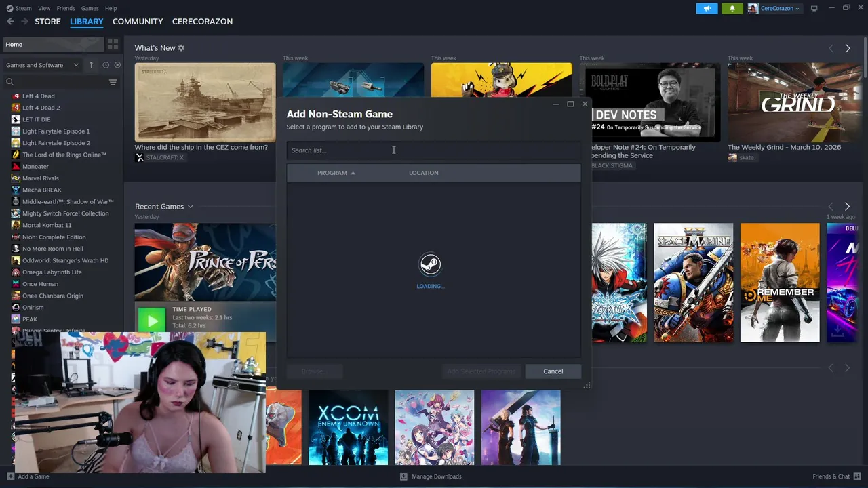Select Mortal Kombat 11 in library
Viewport: 868px width, 488px height.
pos(46,225)
